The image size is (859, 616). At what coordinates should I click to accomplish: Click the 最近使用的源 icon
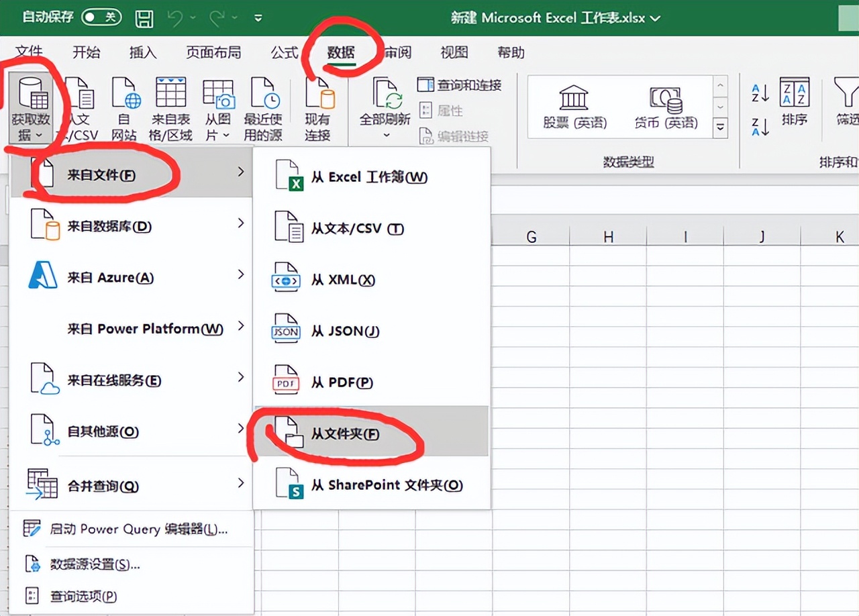click(264, 93)
